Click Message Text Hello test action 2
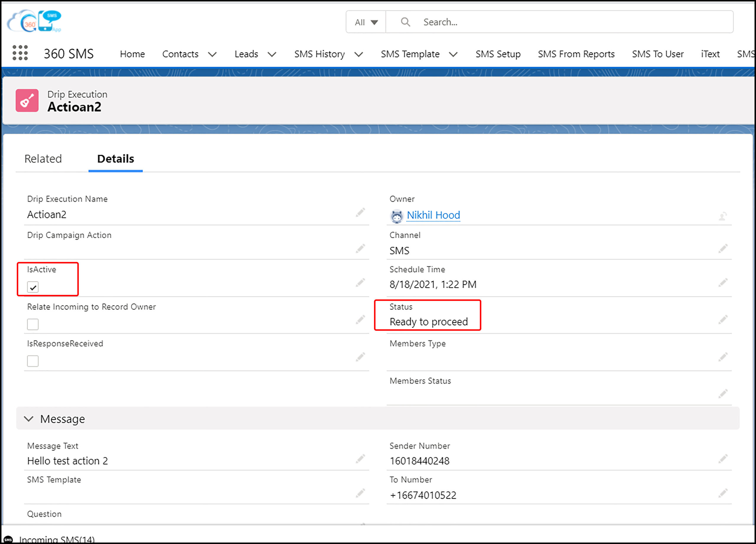Screen dimensions: 756x544 tap(67, 461)
